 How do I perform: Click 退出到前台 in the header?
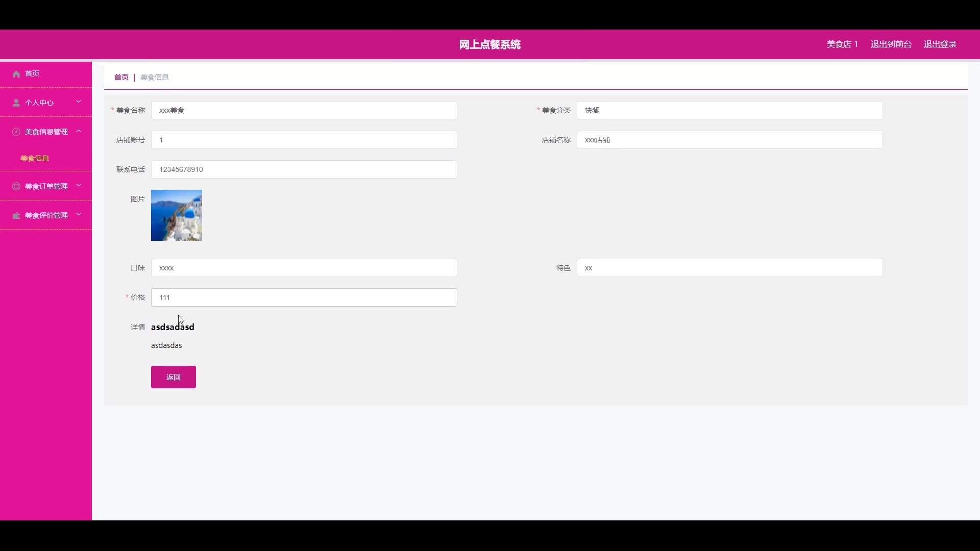(x=891, y=44)
